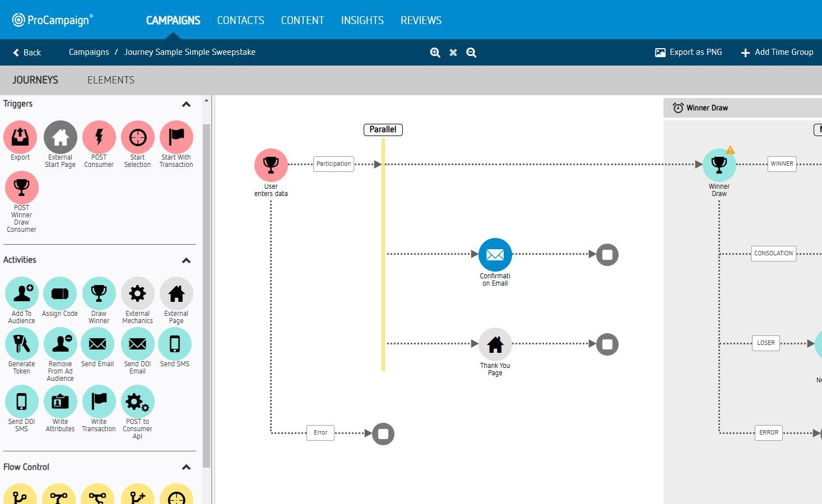Select the Assign Code activity icon

coord(60,293)
